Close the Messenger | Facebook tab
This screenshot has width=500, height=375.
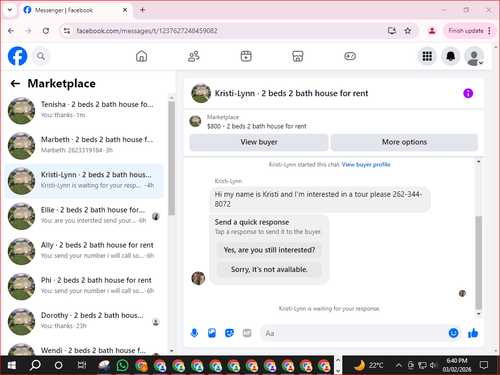coord(125,10)
